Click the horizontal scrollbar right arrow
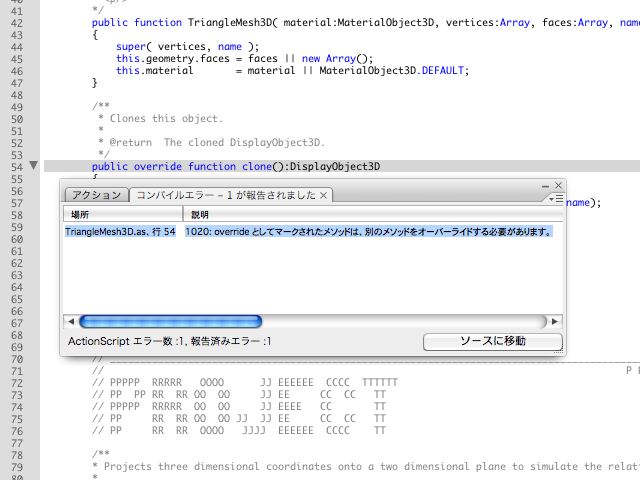The image size is (640, 480). [554, 321]
